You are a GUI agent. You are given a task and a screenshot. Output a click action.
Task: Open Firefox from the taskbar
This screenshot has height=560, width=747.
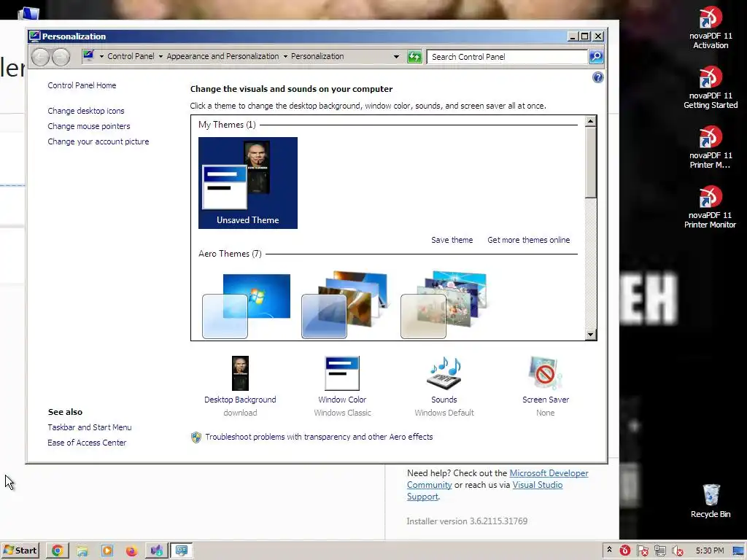131,551
